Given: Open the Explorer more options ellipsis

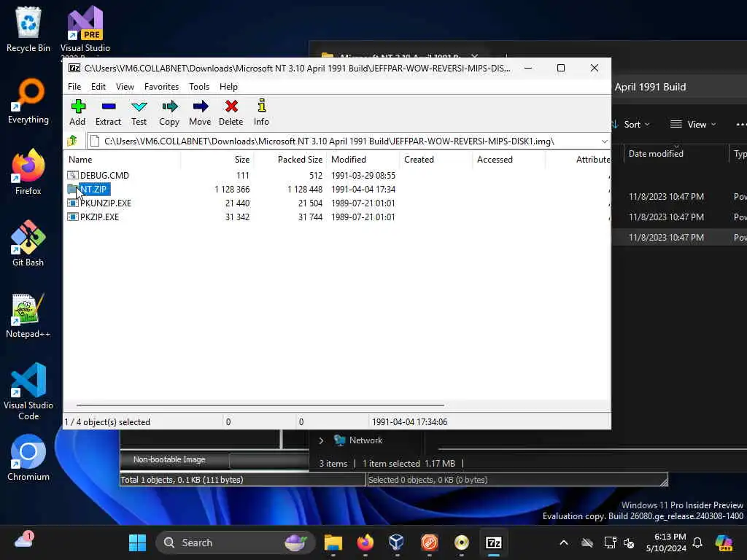Looking at the screenshot, I should click(741, 124).
